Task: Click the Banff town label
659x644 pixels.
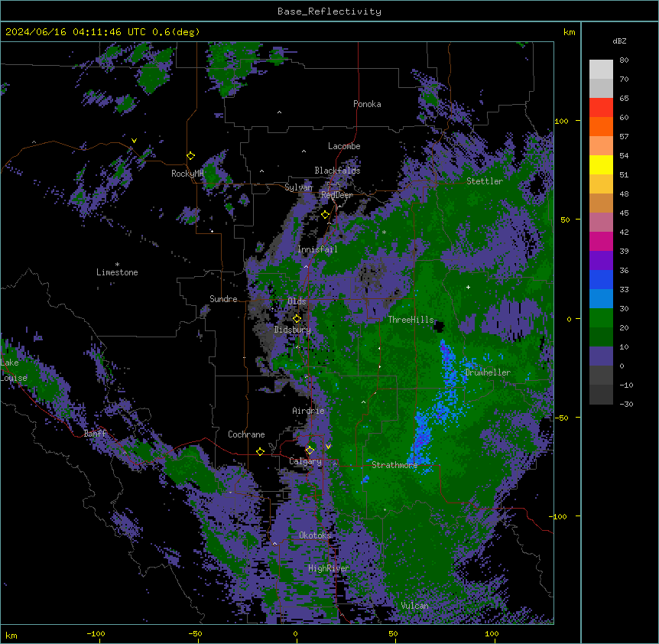Action: coord(95,434)
